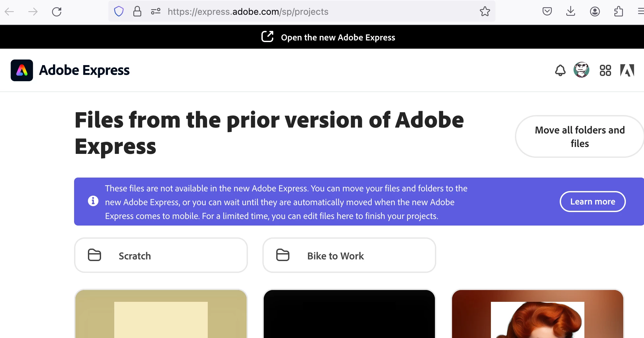
Task: Open the browser hamburger menu
Action: click(x=640, y=12)
